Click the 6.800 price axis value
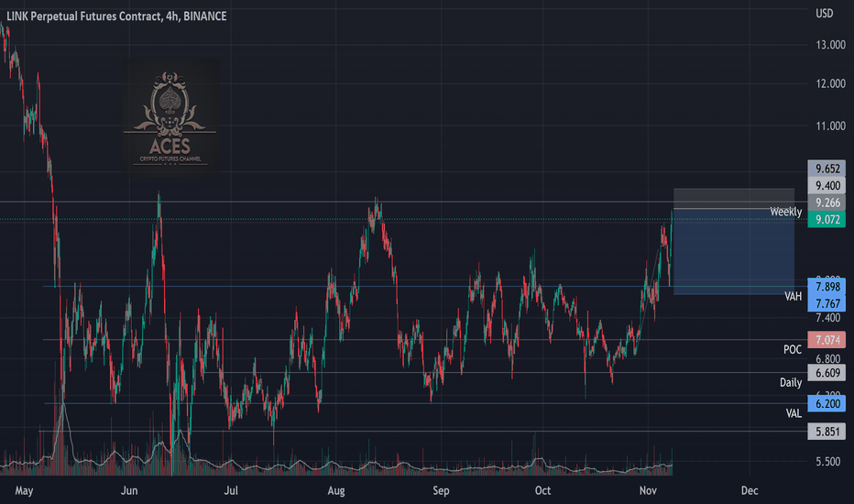 pyautogui.click(x=827, y=359)
